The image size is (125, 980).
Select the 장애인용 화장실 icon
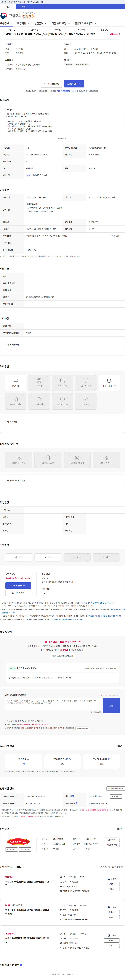[x=77, y=460]
